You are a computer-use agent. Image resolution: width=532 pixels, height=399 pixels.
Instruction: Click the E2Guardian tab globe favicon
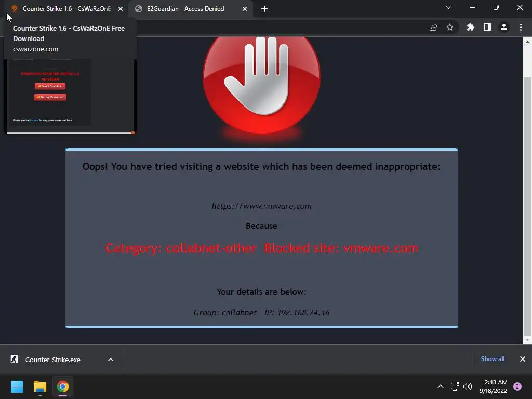[x=138, y=9]
